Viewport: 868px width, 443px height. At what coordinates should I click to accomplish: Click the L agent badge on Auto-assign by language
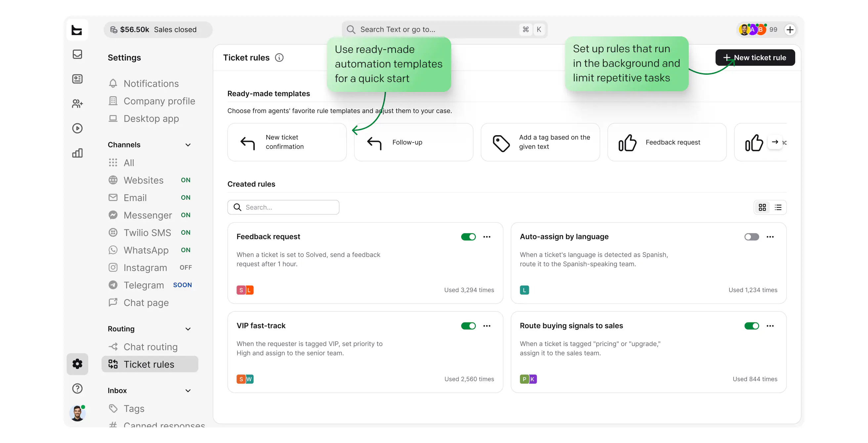point(524,290)
